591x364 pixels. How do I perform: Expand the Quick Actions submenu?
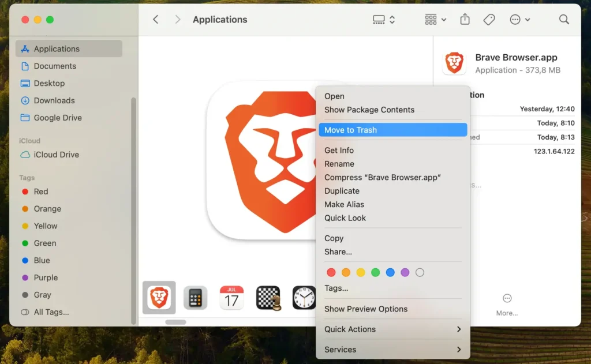[392, 329]
